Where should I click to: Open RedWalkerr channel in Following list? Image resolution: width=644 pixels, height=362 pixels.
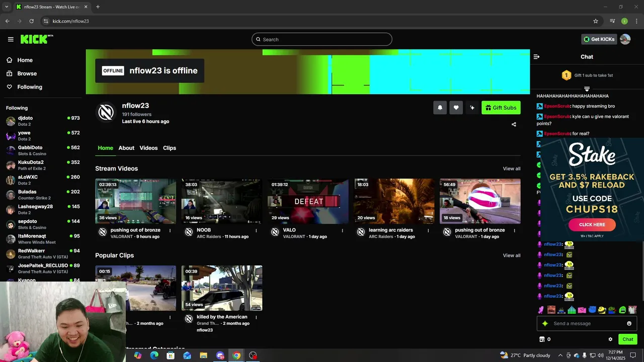(x=43, y=253)
